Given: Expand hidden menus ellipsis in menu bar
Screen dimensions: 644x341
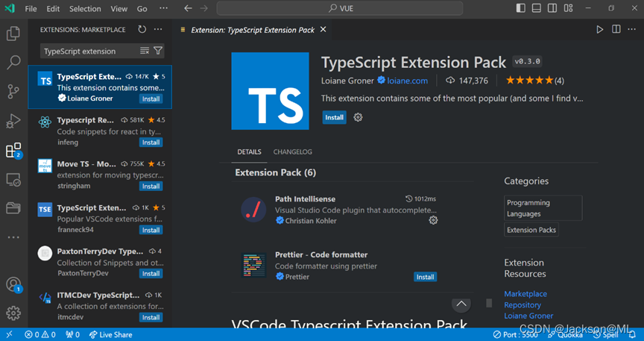Looking at the screenshot, I should tap(163, 9).
